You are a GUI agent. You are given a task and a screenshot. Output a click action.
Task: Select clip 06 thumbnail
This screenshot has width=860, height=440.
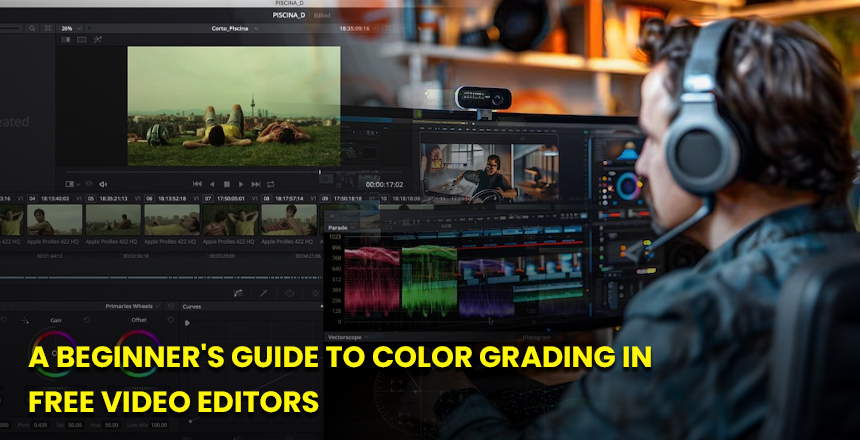pyautogui.click(x=172, y=220)
